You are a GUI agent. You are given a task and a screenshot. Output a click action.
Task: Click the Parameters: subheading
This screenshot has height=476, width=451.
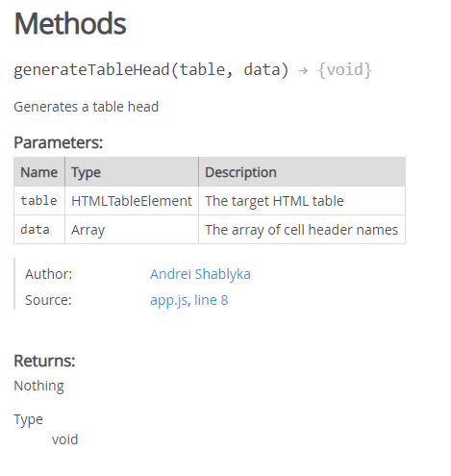[x=59, y=142]
